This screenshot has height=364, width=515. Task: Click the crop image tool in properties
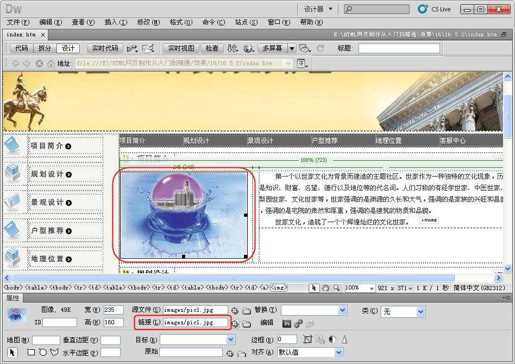308,339
